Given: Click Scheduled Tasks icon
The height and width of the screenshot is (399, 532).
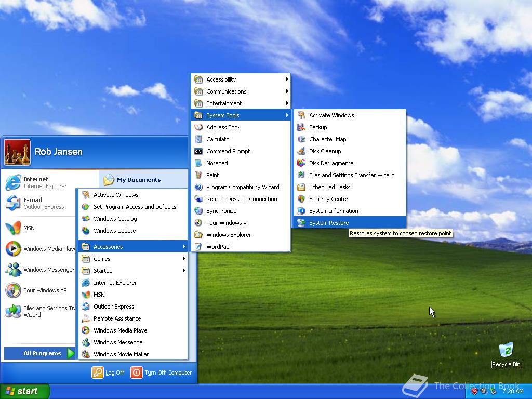Looking at the screenshot, I should (x=301, y=187).
